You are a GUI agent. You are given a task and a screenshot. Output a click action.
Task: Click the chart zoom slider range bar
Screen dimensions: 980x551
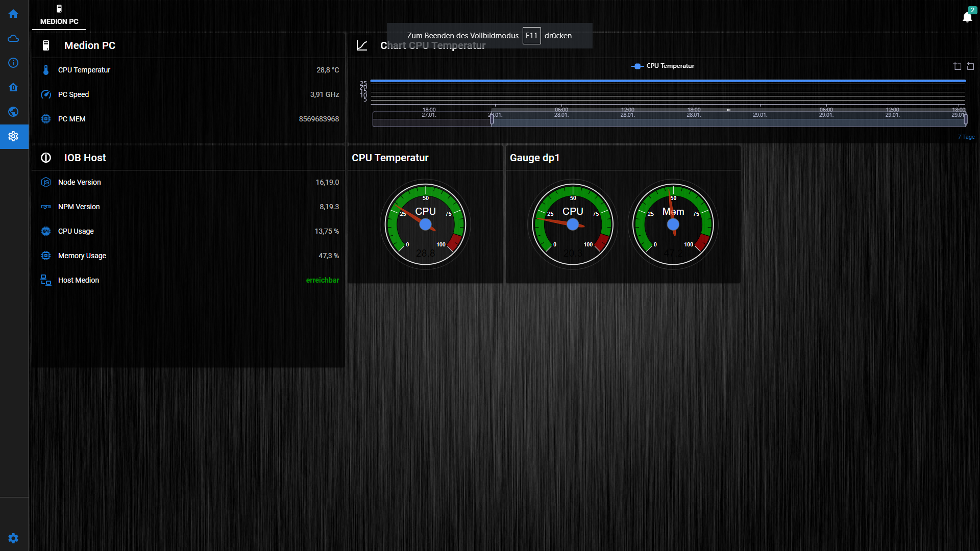(x=728, y=119)
